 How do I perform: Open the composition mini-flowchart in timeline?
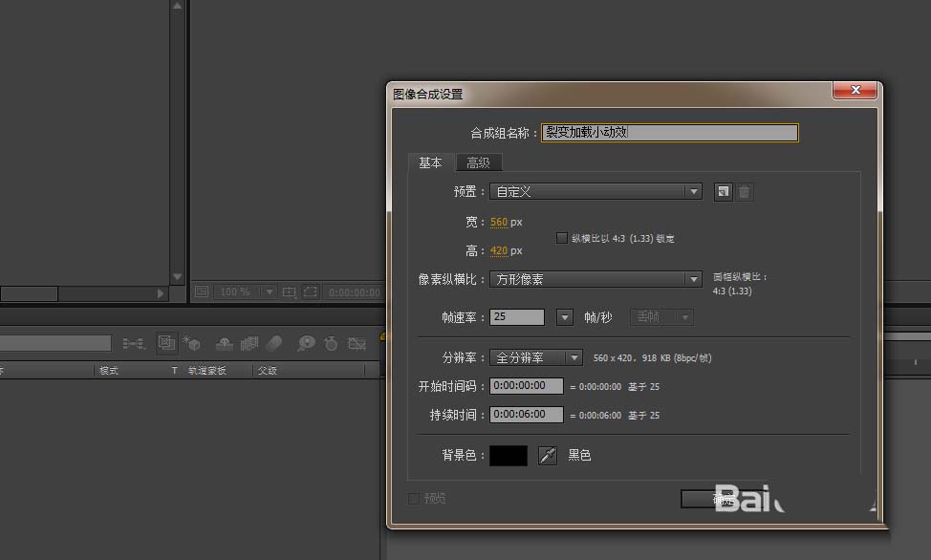134,343
